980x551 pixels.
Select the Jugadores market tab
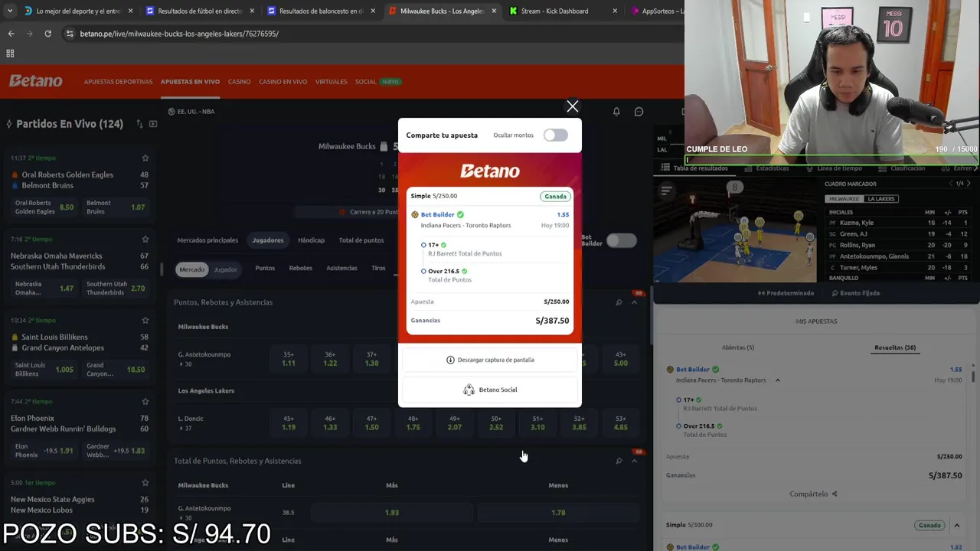268,240
